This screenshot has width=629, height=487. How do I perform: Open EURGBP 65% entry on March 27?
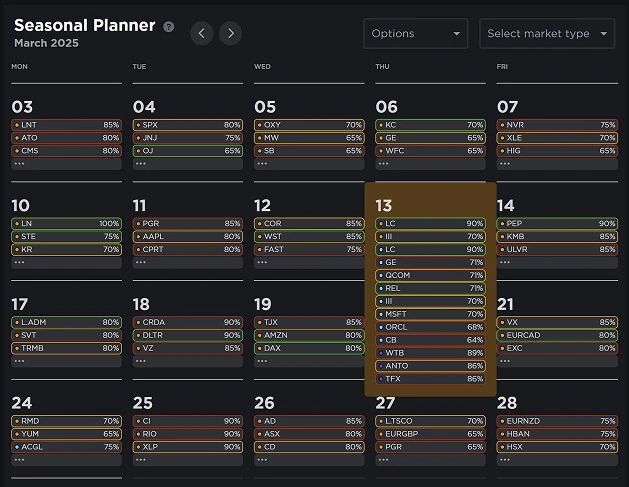click(431, 434)
